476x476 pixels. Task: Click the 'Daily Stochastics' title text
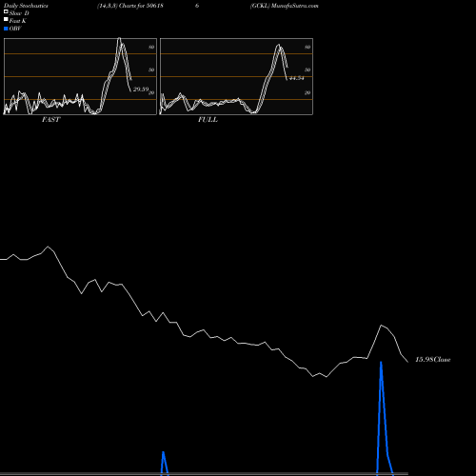(26, 6)
